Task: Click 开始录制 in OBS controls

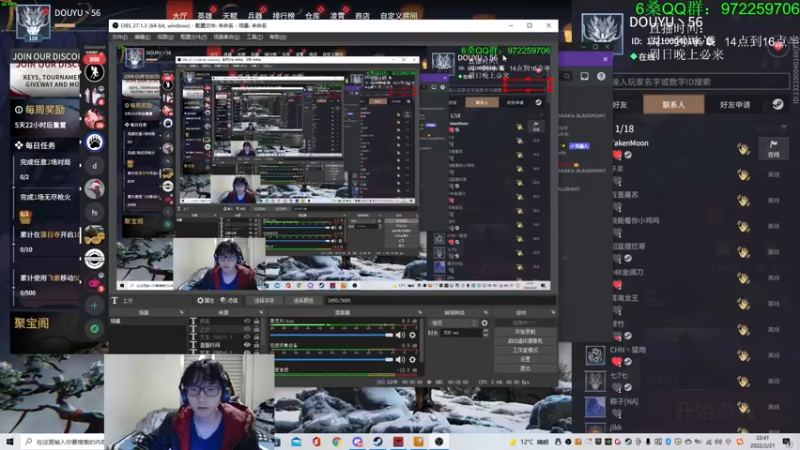Action: 525,332
